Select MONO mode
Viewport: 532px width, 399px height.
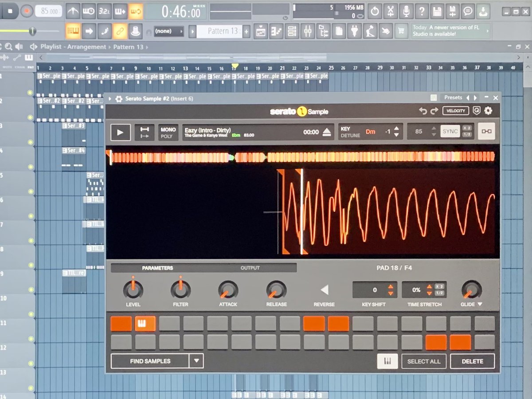coord(168,129)
